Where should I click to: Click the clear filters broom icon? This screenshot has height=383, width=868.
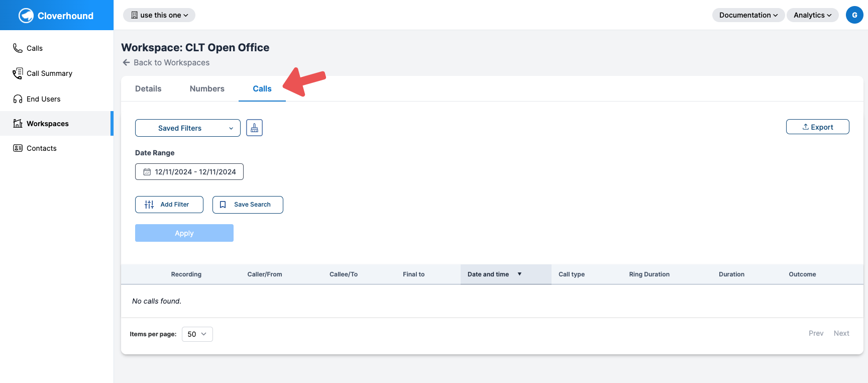(x=254, y=128)
